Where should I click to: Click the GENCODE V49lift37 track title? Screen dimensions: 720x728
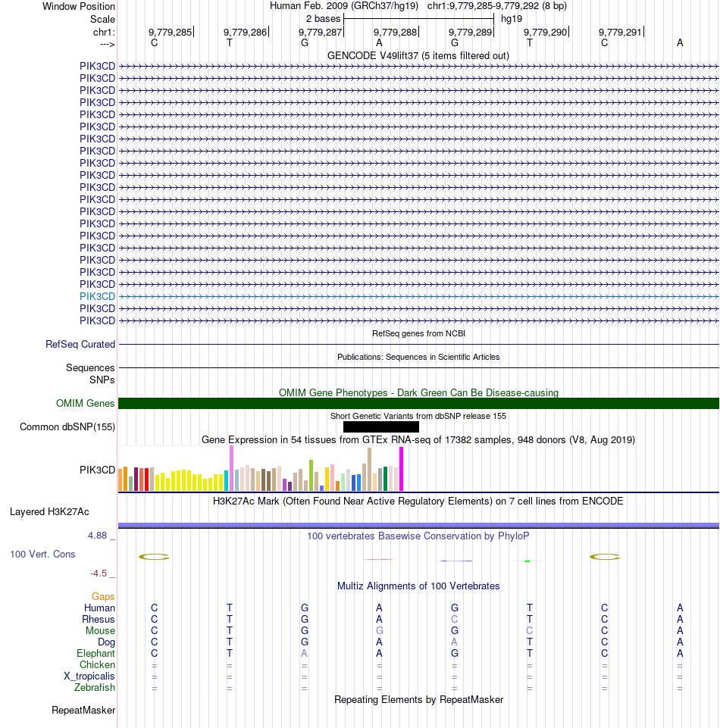point(418,56)
